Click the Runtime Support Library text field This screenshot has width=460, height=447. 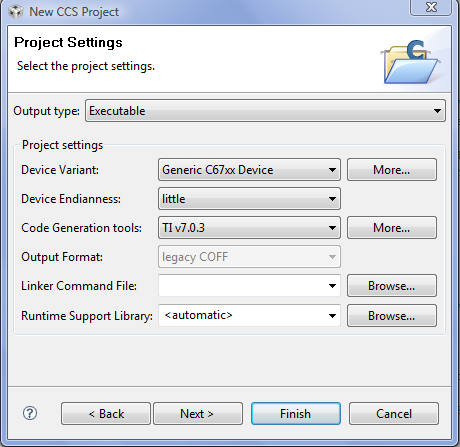click(x=242, y=315)
